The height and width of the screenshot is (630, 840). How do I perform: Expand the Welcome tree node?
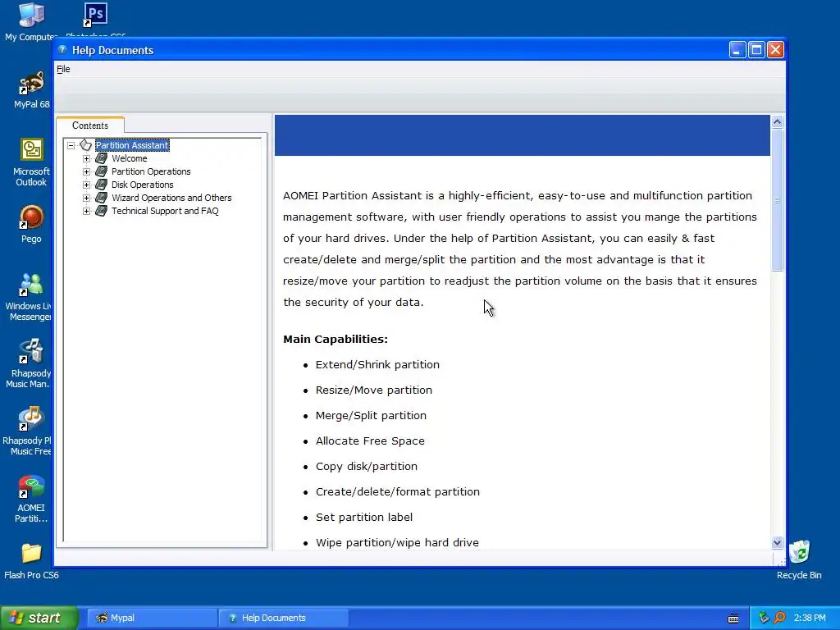(x=86, y=158)
